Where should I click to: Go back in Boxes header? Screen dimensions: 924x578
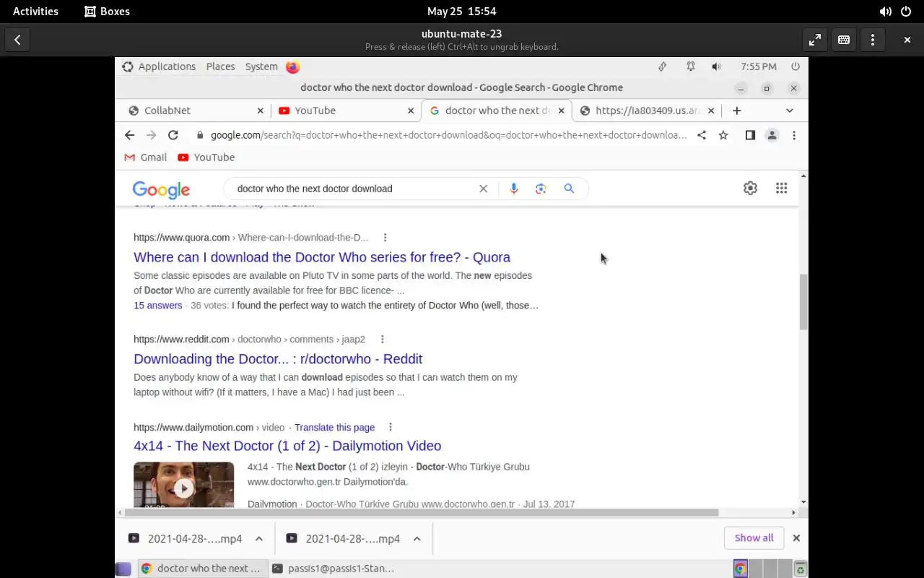pos(17,40)
